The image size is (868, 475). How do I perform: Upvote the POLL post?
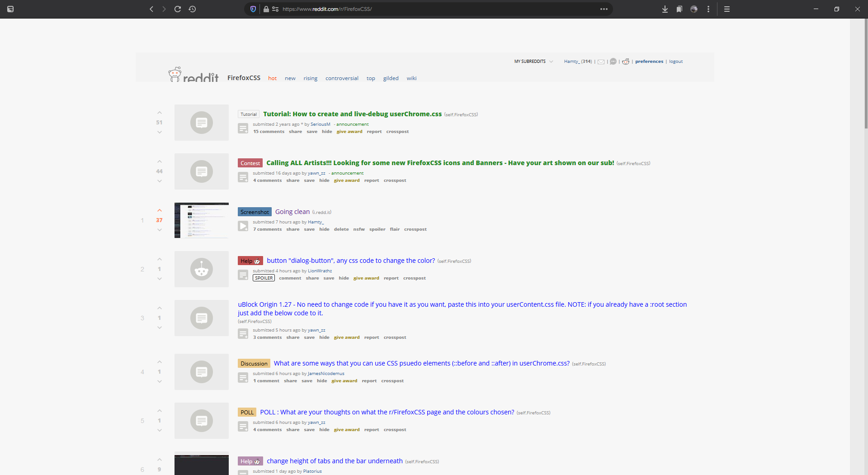coord(160,411)
